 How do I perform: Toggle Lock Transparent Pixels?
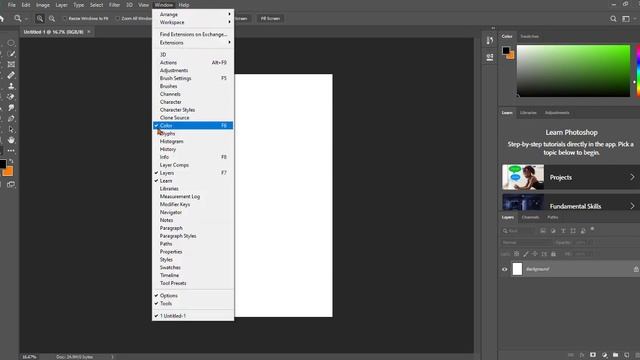pos(516,254)
